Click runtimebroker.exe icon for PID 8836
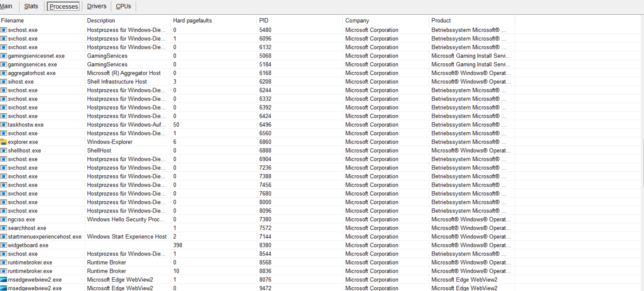 3,271
